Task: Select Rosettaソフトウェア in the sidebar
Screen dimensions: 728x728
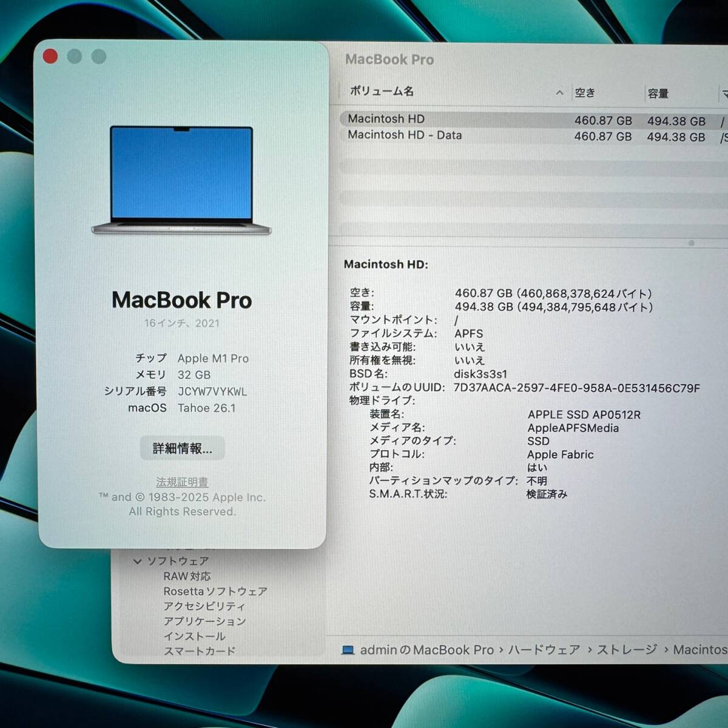Action: click(215, 591)
